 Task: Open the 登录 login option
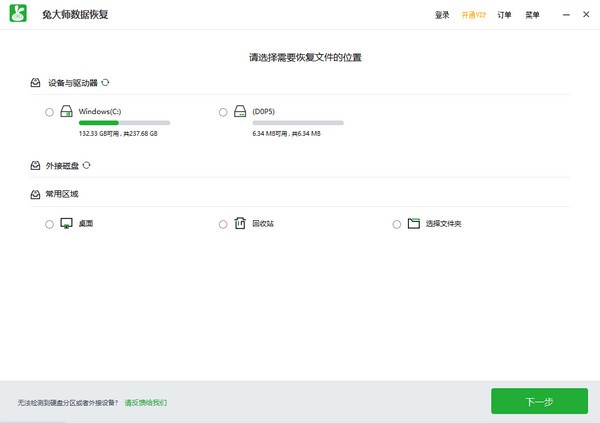(442, 15)
